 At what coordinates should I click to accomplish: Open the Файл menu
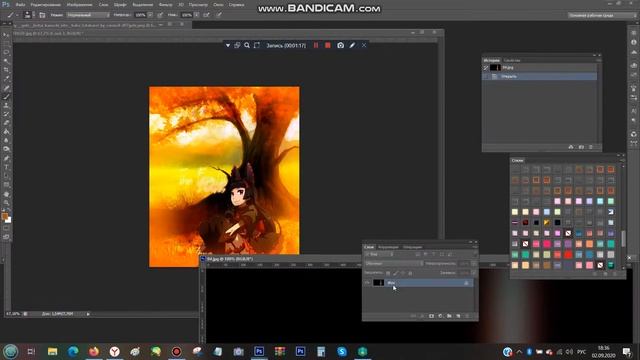(20, 5)
